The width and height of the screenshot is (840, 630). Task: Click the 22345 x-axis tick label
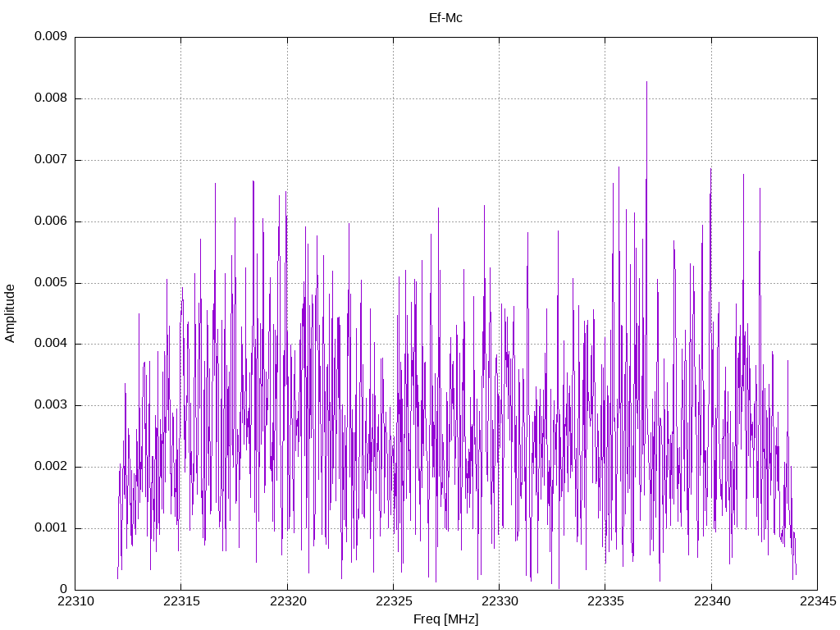pyautogui.click(x=818, y=601)
